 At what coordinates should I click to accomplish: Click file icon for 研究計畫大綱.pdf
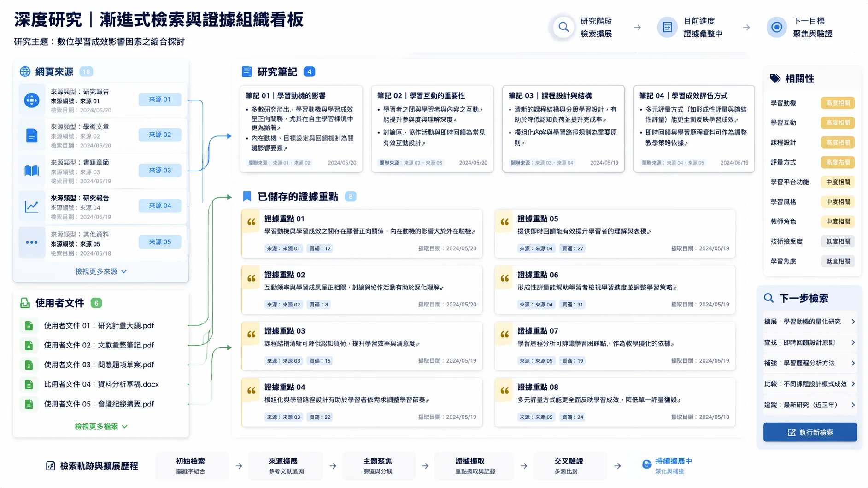(x=29, y=326)
